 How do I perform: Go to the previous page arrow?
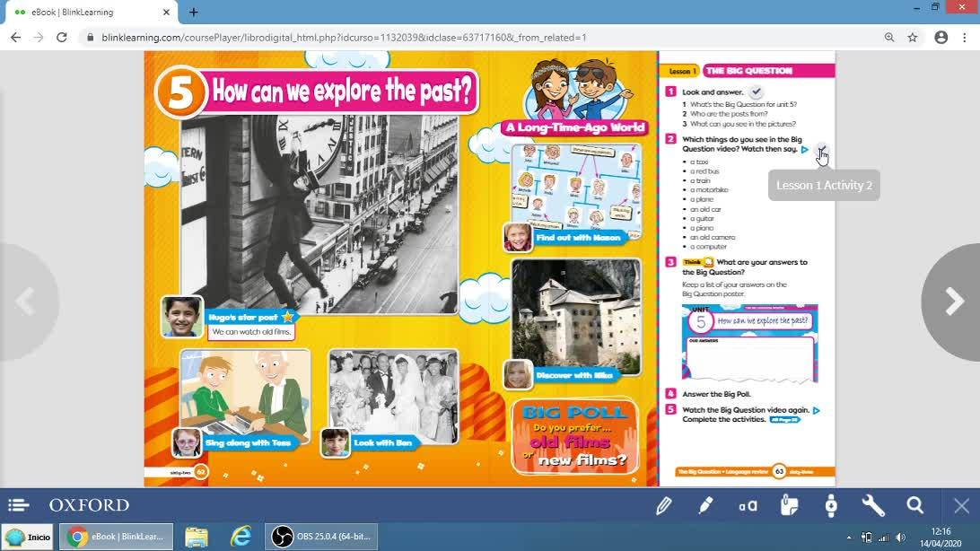25,302
